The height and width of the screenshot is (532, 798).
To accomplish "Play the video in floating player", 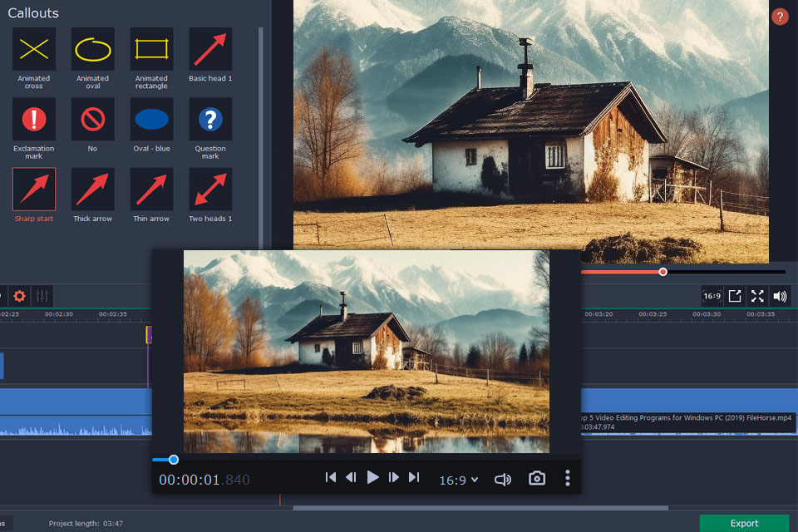I will pyautogui.click(x=372, y=477).
